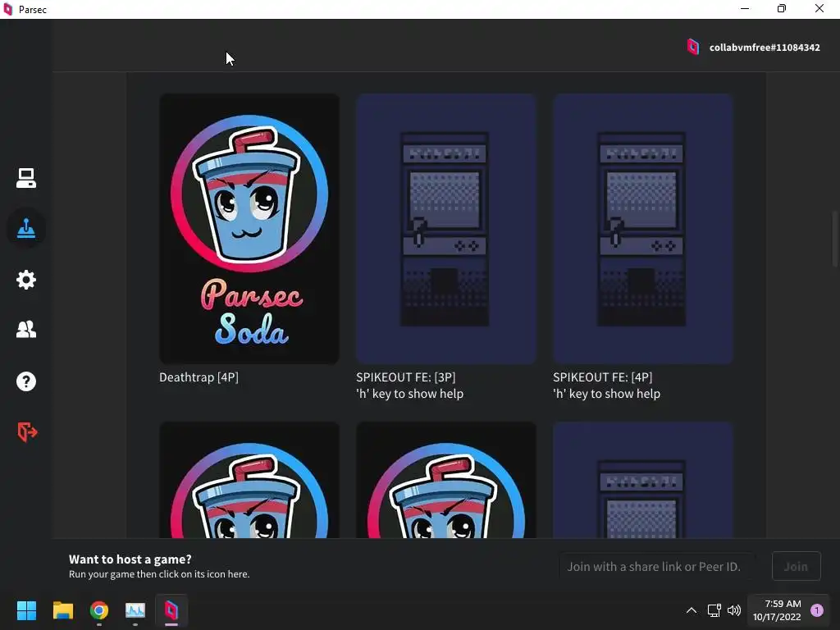The height and width of the screenshot is (630, 840).
Task: Open Help via the question mark icon
Action: [25, 381]
